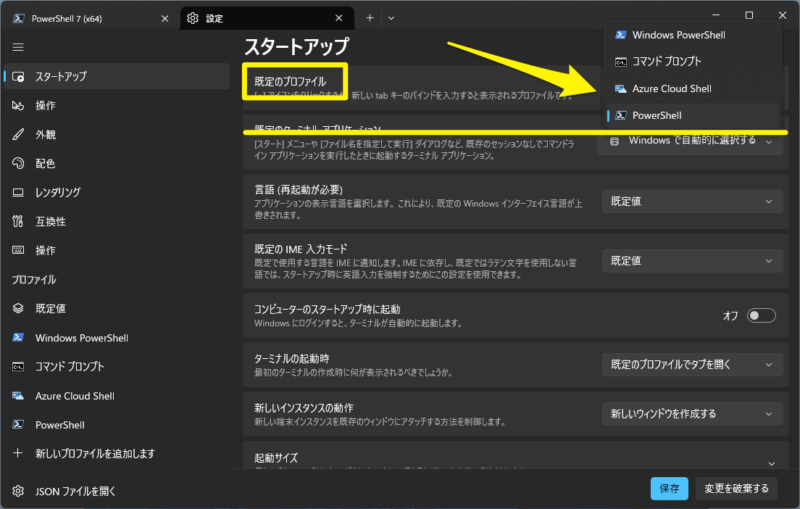Switch to 設定 tab
The height and width of the screenshot is (509, 800).
pyautogui.click(x=267, y=18)
